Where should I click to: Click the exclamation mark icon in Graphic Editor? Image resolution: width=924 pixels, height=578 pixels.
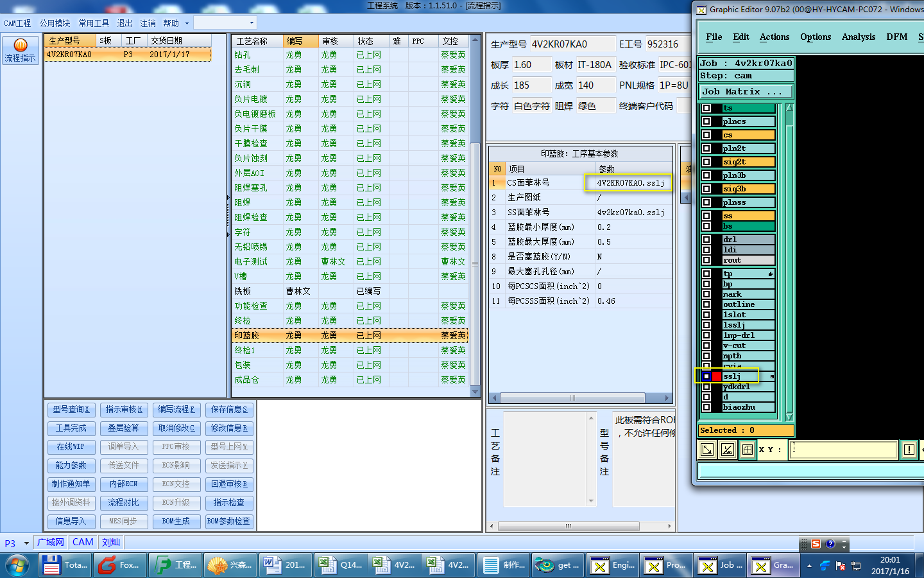[x=909, y=450]
